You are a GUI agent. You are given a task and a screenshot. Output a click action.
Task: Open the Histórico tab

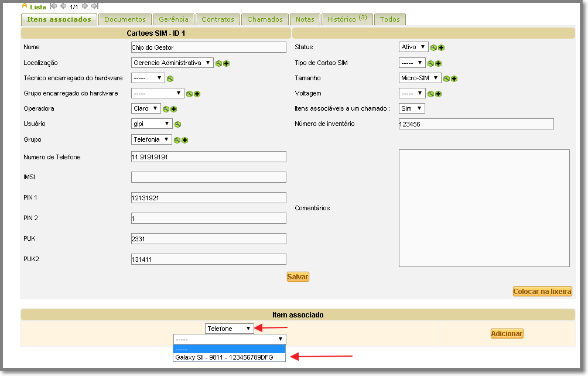click(x=347, y=19)
